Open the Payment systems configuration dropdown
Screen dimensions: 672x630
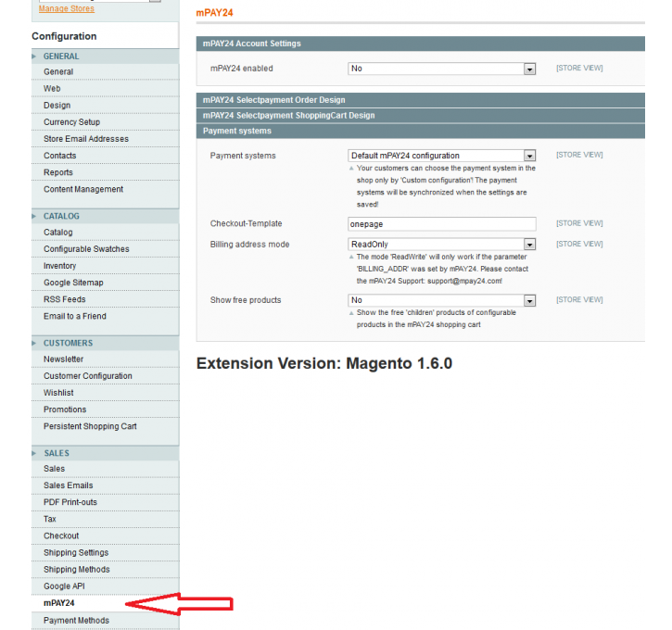442,156
